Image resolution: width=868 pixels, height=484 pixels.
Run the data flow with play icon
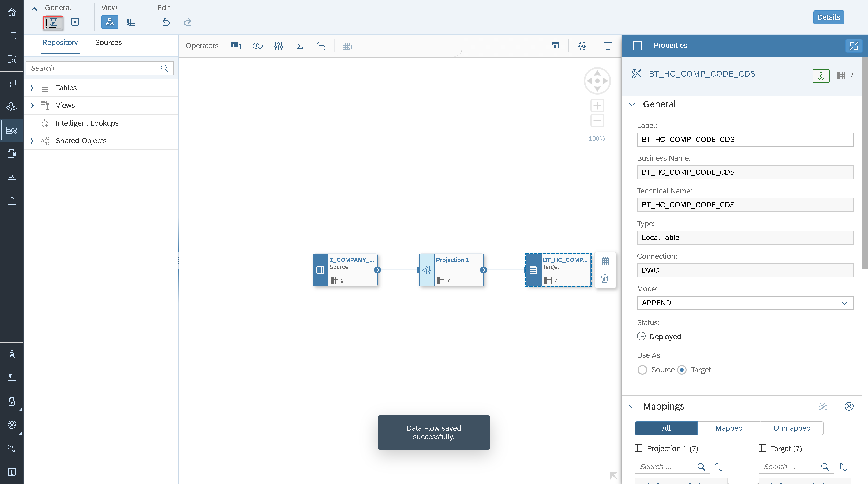pyautogui.click(x=75, y=22)
